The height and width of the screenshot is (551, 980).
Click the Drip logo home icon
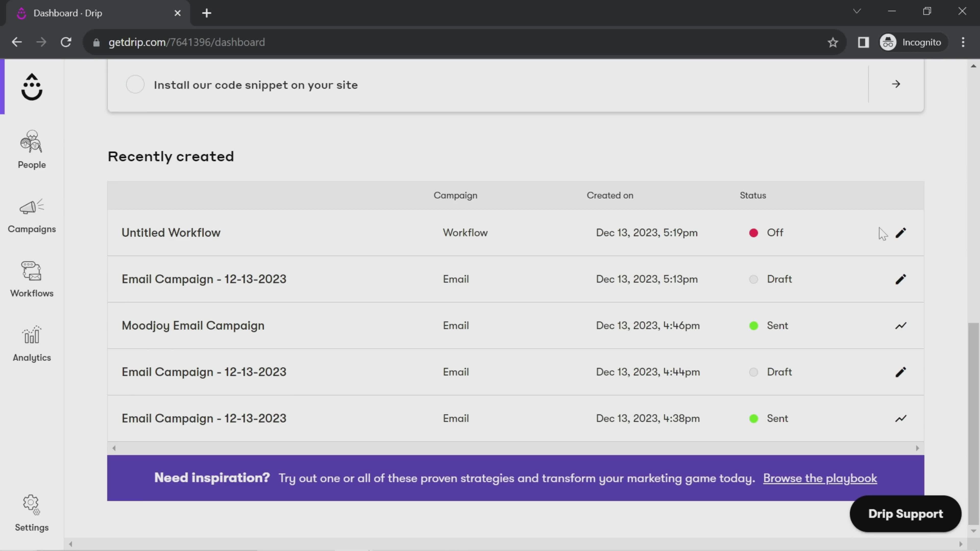(x=32, y=87)
